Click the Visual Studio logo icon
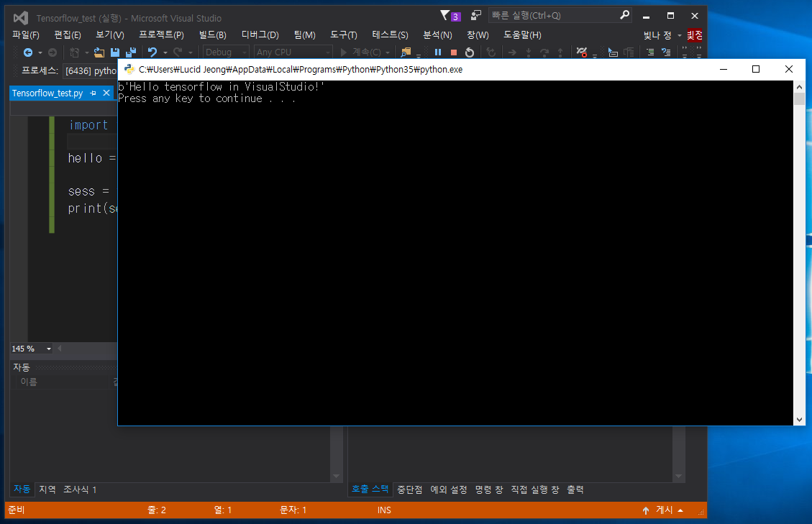This screenshot has height=524, width=812. click(x=21, y=18)
